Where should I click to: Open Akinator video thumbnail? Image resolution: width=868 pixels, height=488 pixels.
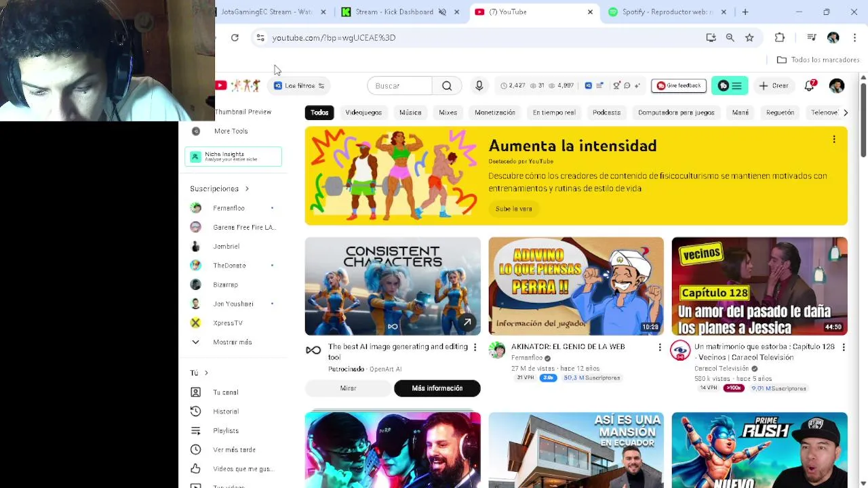click(x=576, y=286)
